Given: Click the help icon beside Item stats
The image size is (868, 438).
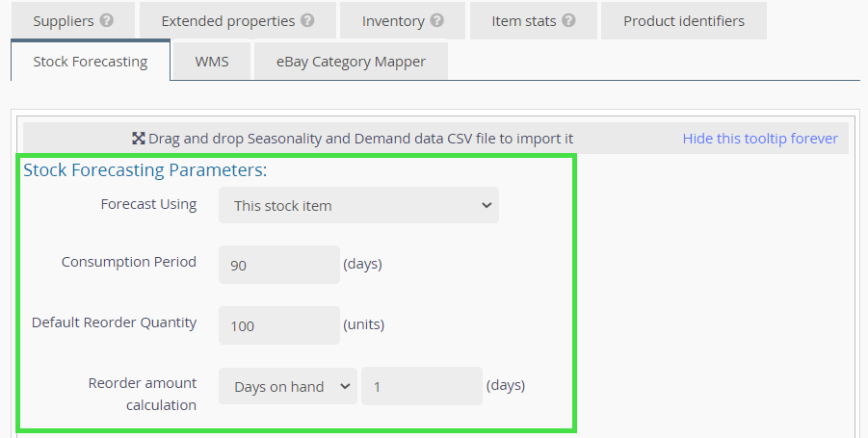Looking at the screenshot, I should point(568,20).
